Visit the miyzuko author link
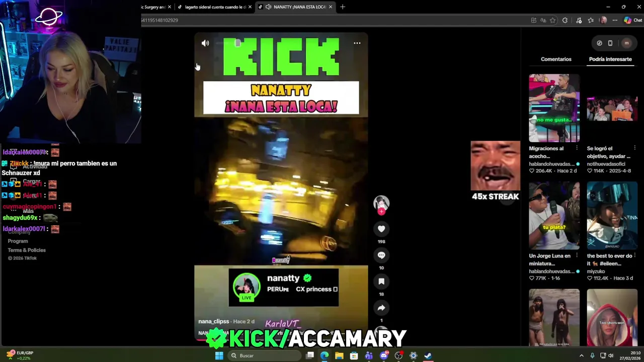 coord(597,271)
